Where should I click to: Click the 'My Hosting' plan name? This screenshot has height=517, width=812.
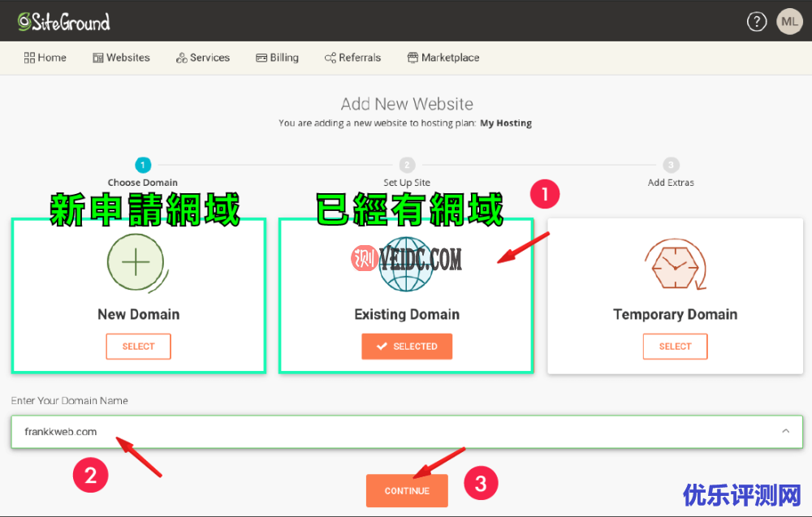pyautogui.click(x=506, y=123)
